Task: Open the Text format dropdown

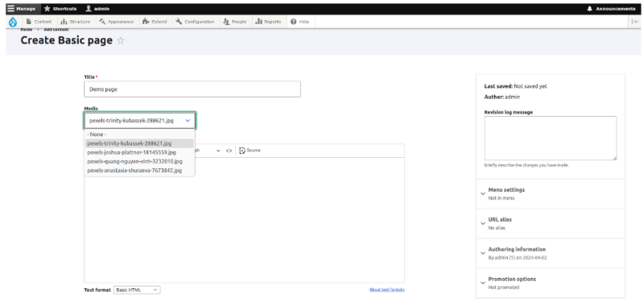Action: point(137,290)
